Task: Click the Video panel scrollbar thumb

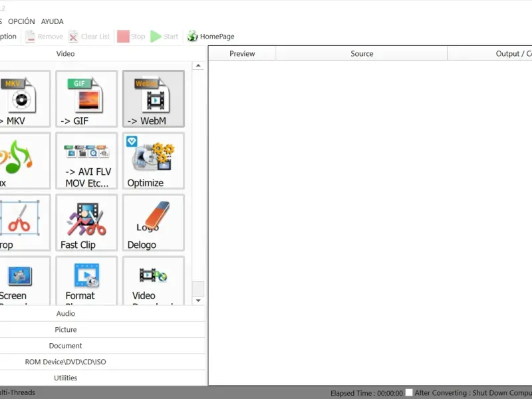Action: coord(198,289)
